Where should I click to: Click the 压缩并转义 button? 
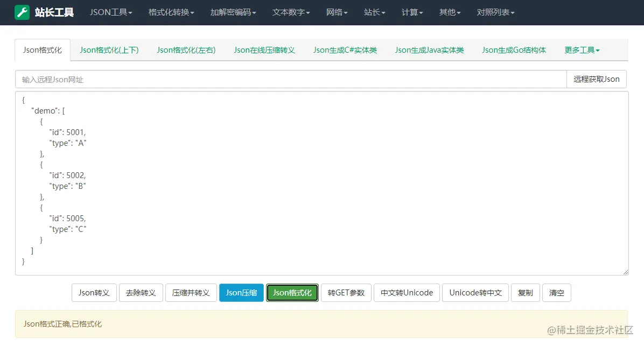point(191,293)
